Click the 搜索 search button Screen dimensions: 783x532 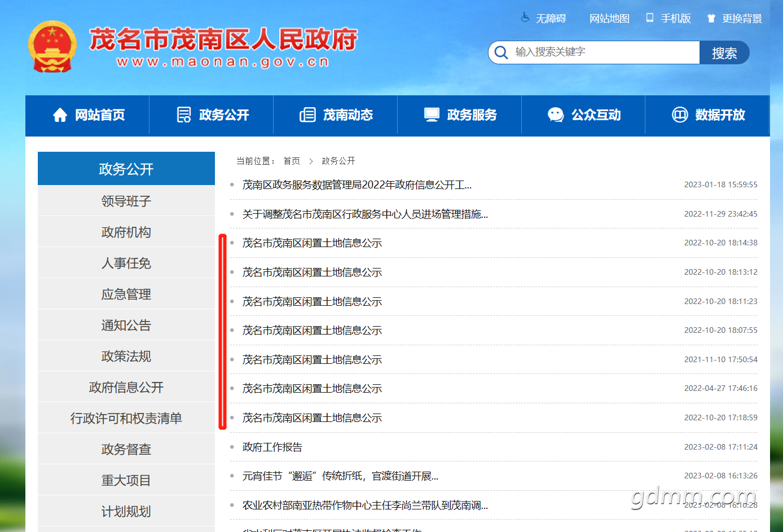(x=724, y=53)
